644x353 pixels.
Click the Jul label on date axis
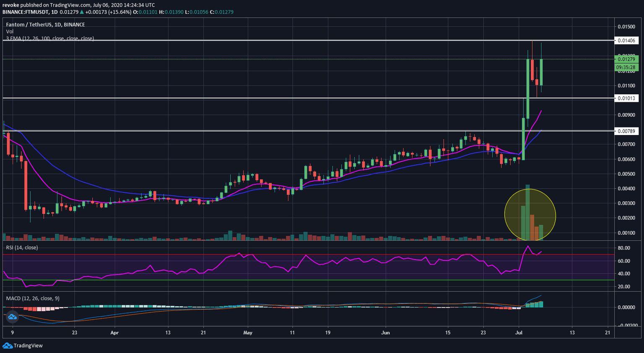point(519,333)
